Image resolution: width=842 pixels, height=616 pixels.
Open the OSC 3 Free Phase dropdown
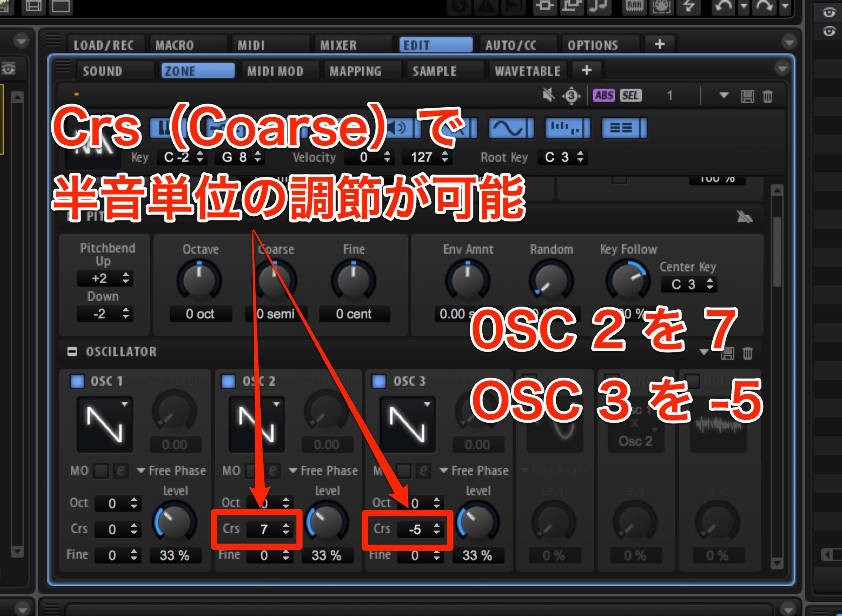point(475,471)
